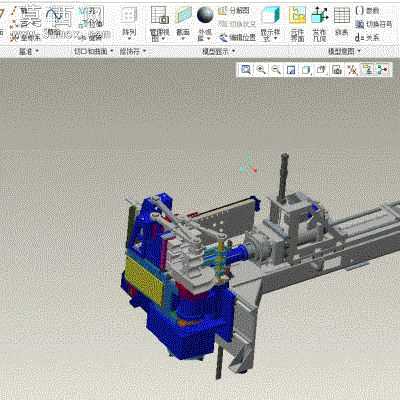Toggle annotation display in the graphics toolbar
Screen dimensions: 400x400
click(x=368, y=70)
